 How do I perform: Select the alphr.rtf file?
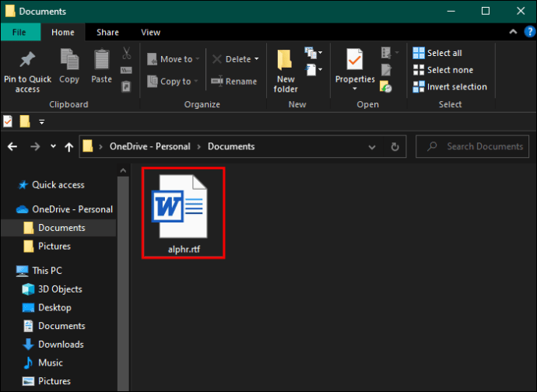[184, 213]
